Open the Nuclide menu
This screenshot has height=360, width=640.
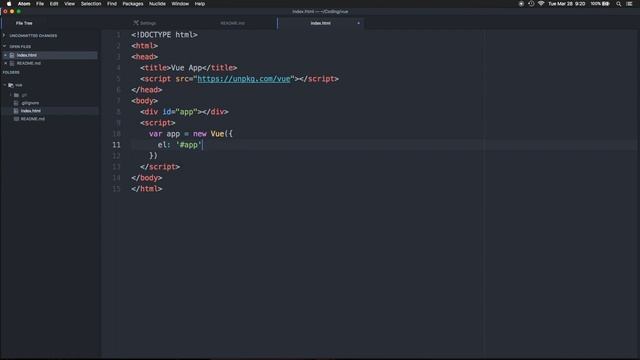(157, 4)
